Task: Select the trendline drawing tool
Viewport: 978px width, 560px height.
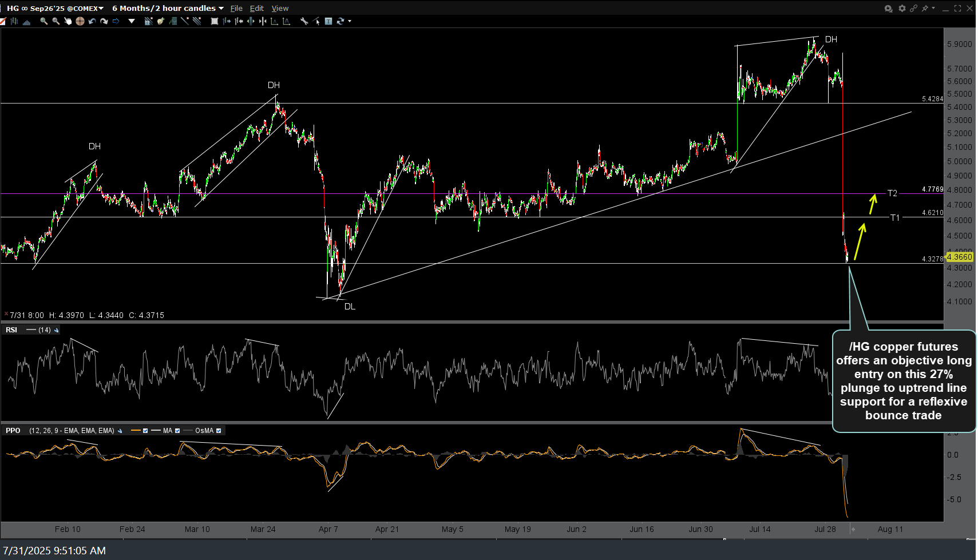Action: [184, 21]
